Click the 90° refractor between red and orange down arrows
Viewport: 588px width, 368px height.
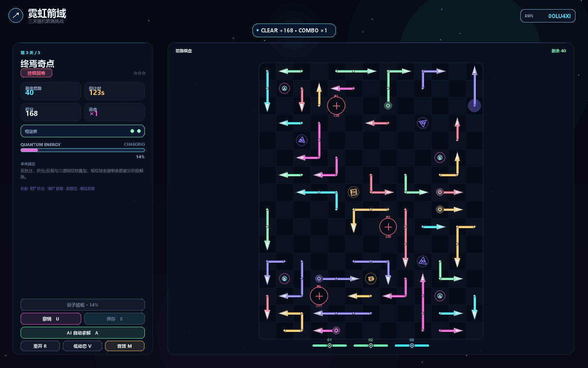pyautogui.click(x=423, y=261)
